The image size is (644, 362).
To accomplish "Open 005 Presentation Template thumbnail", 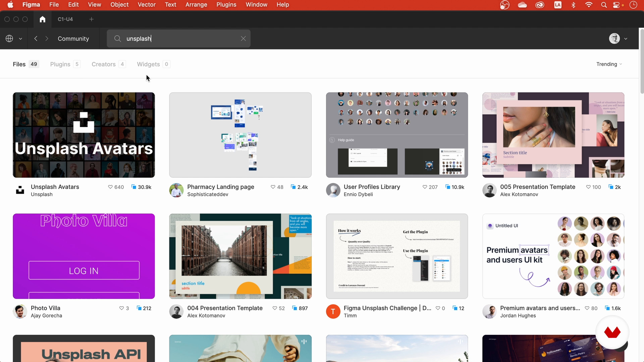I will point(553,135).
